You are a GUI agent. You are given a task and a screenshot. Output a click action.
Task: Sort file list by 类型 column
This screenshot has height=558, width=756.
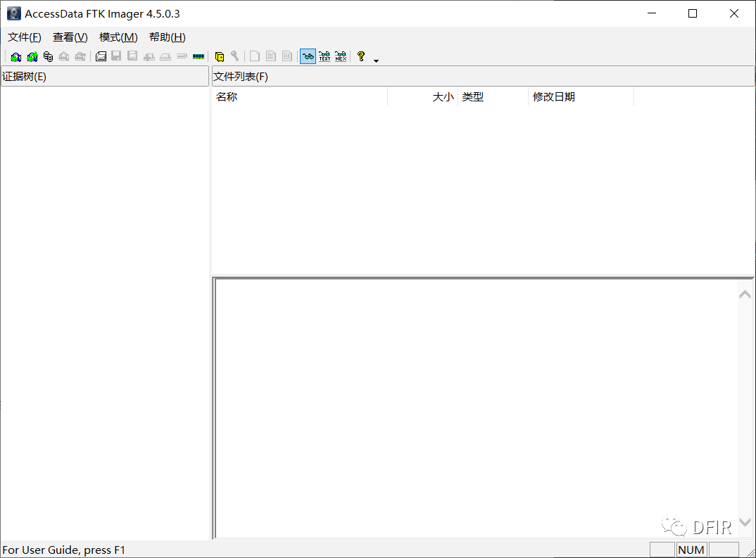click(x=493, y=97)
